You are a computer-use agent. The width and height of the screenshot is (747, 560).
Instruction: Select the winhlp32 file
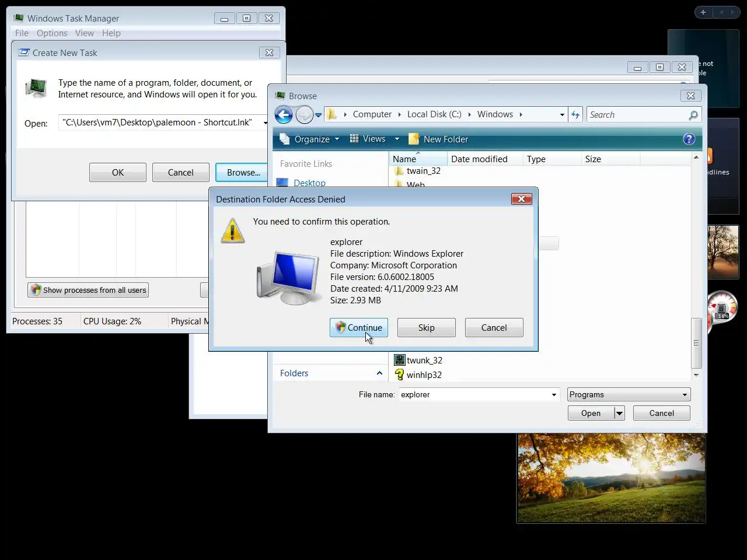coord(418,375)
